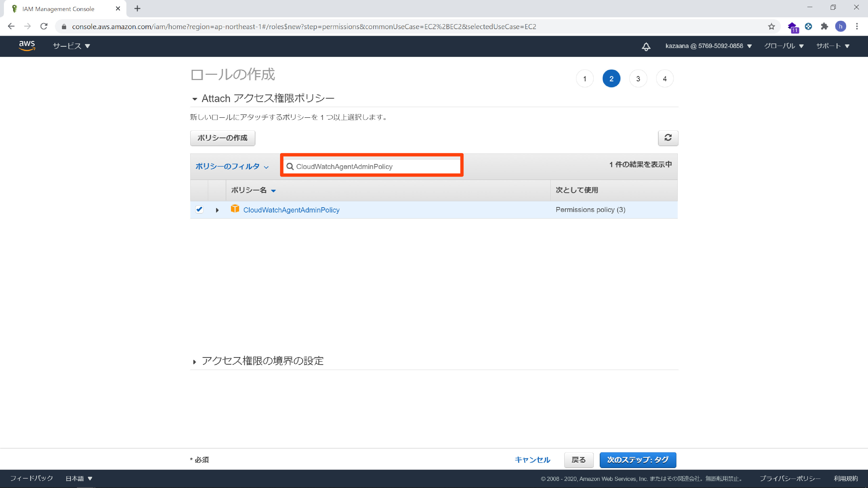The height and width of the screenshot is (488, 868).
Task: Open the CloudWatchAgentAdminPolicy policy link
Action: click(x=291, y=210)
